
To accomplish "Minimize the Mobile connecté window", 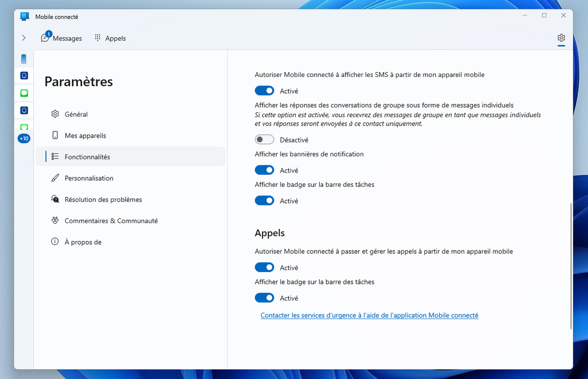I will click(x=525, y=16).
